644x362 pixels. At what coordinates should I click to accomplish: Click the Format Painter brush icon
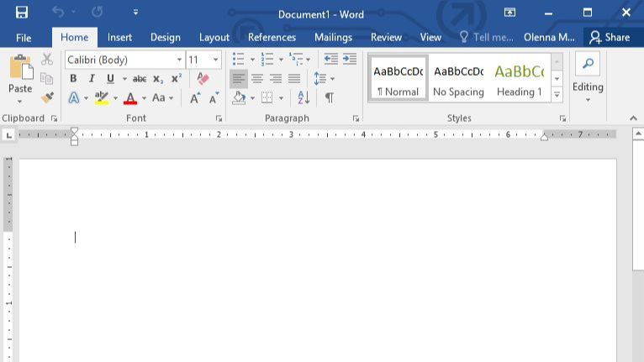tap(47, 97)
